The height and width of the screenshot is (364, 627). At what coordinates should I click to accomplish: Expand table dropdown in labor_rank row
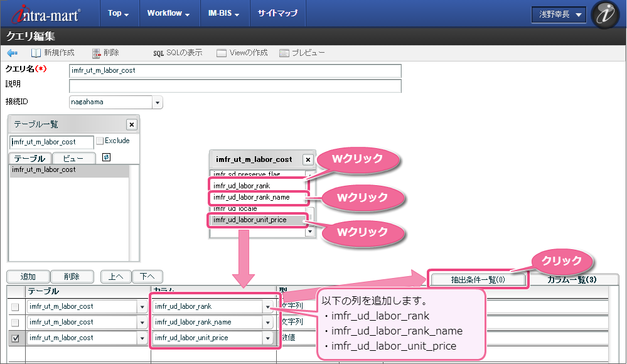pyautogui.click(x=142, y=307)
